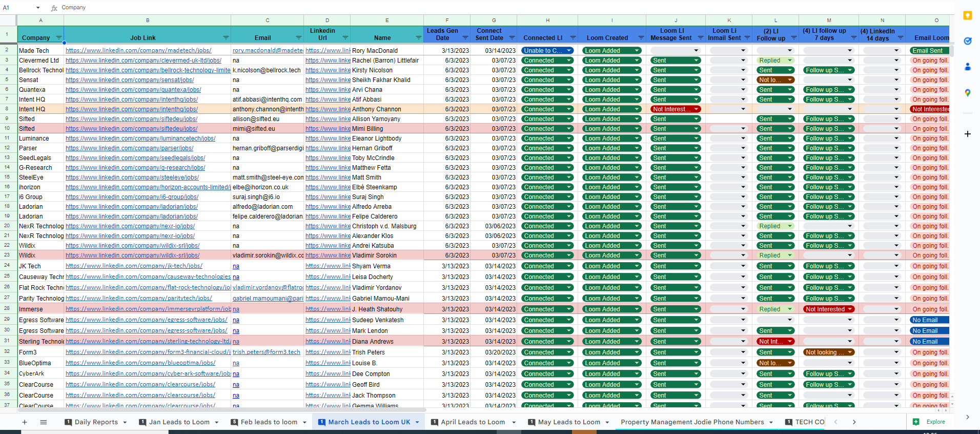Click the horizontal scrollbar below the grid

click(222, 410)
